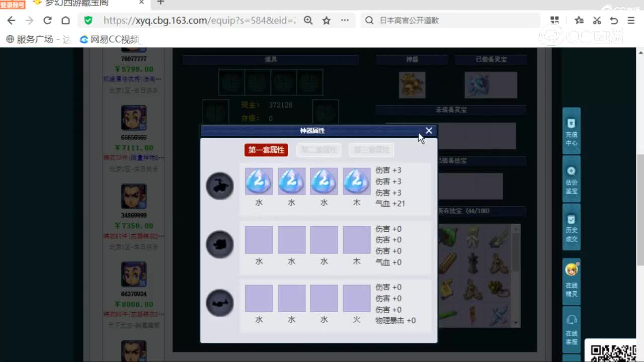Click the golden 神器 artifact thumbnail
The width and height of the screenshot is (644, 362).
pos(412,84)
